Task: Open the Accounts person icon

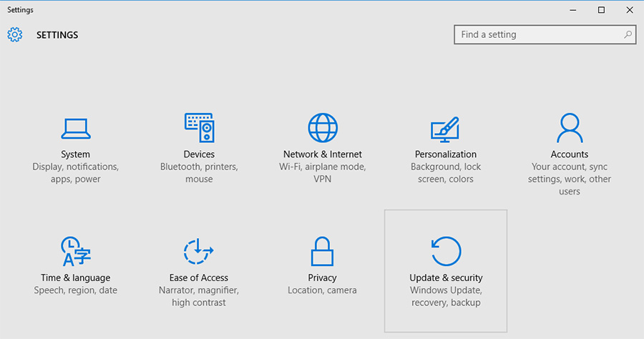Action: (x=570, y=128)
